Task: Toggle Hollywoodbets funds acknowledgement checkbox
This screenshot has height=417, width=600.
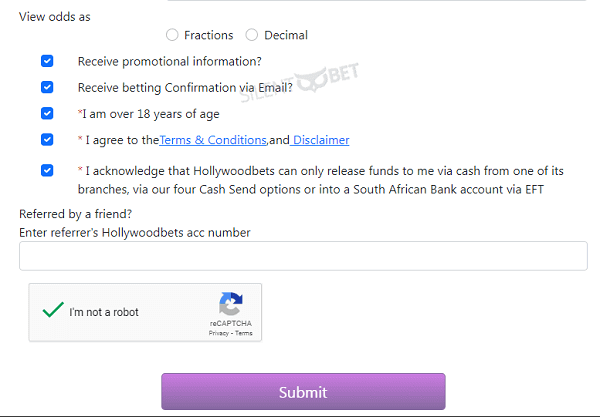Action: click(x=47, y=170)
